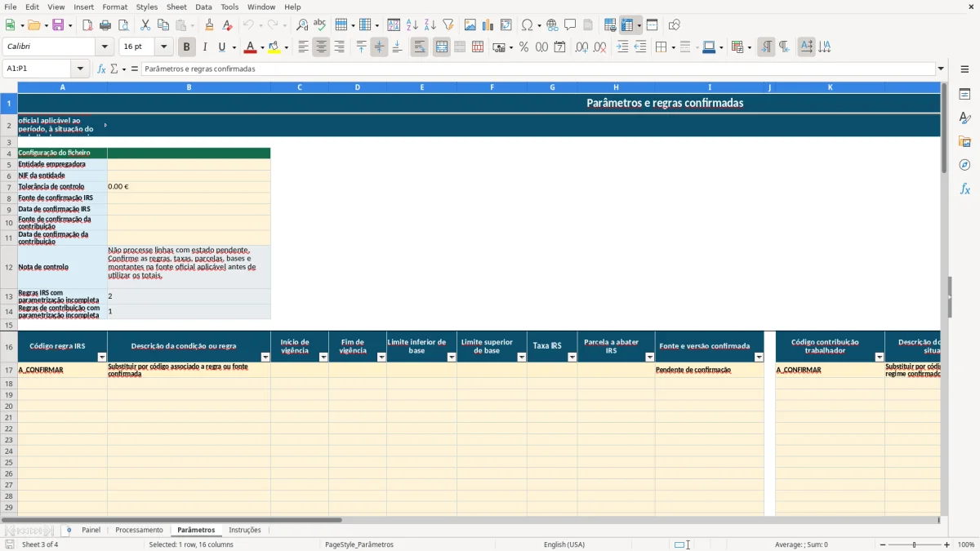Click the Name Box showing A1:P1
This screenshot has height=551, width=980.
point(38,69)
